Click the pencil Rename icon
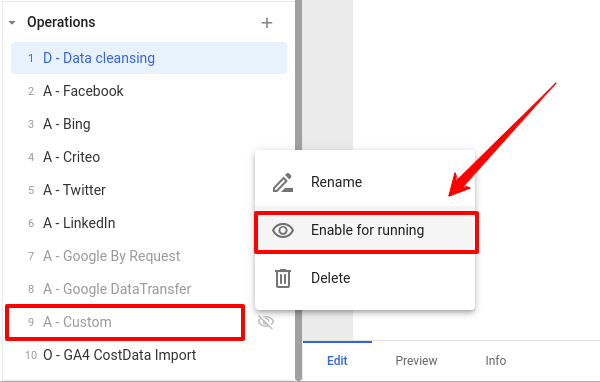The image size is (600, 382). click(x=283, y=183)
